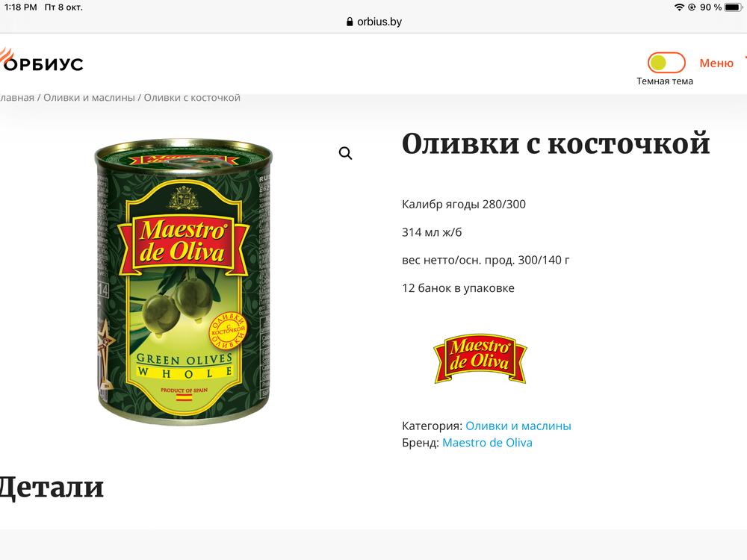The height and width of the screenshot is (560, 747).
Task: Tap the Wi-Fi status icon
Action: pyautogui.click(x=679, y=7)
